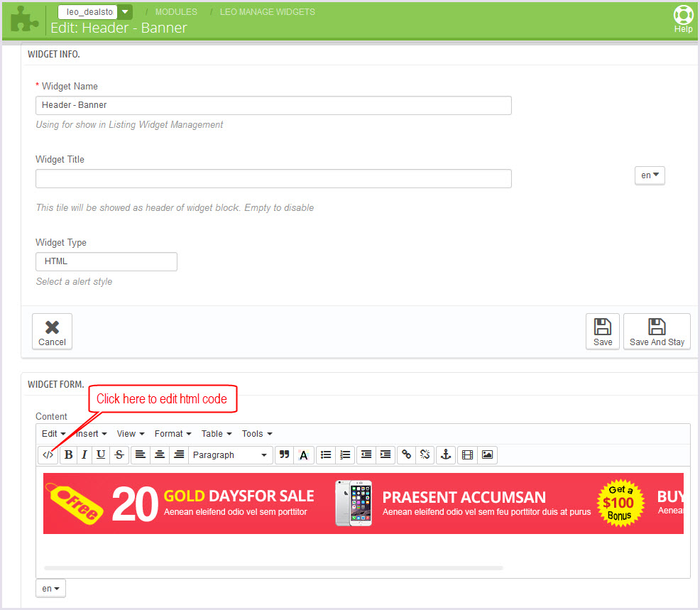Align text left in the editor
The height and width of the screenshot is (610, 700).
[140, 455]
